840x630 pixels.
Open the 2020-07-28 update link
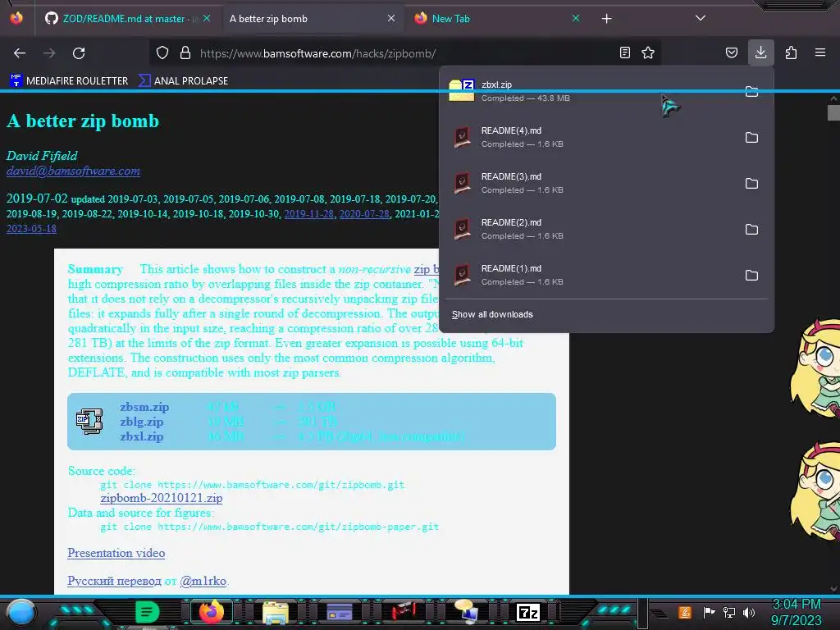click(364, 214)
